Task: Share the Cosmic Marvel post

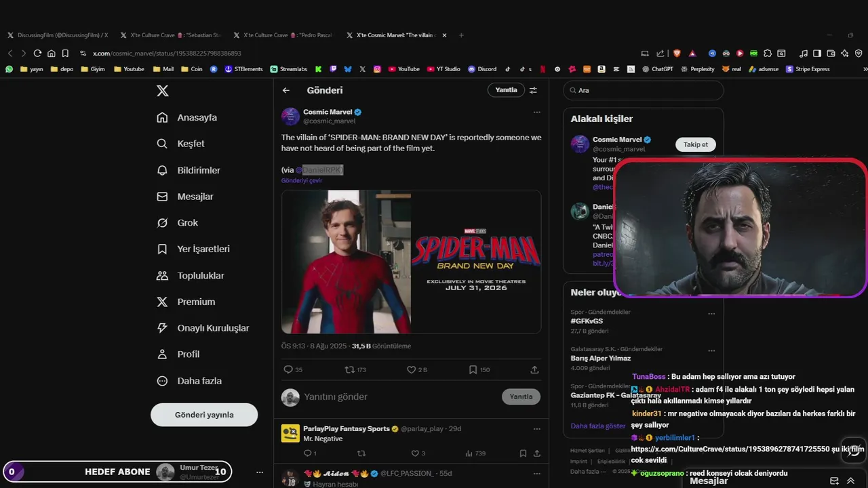Action: tap(534, 369)
